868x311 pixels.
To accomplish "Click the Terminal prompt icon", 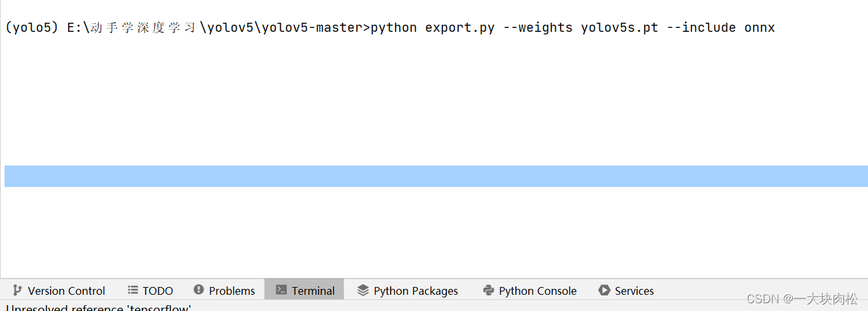I will 281,290.
